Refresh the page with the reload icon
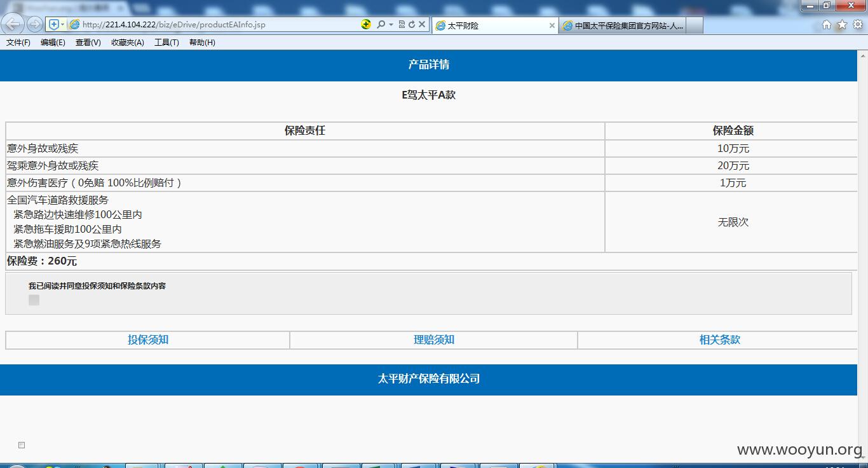 [x=411, y=24]
